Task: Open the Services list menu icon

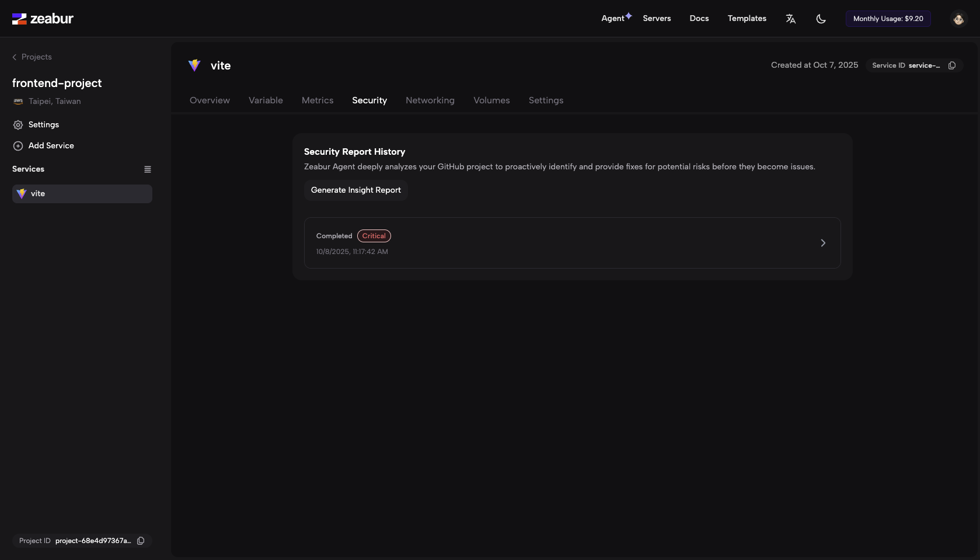Action: coord(148,169)
